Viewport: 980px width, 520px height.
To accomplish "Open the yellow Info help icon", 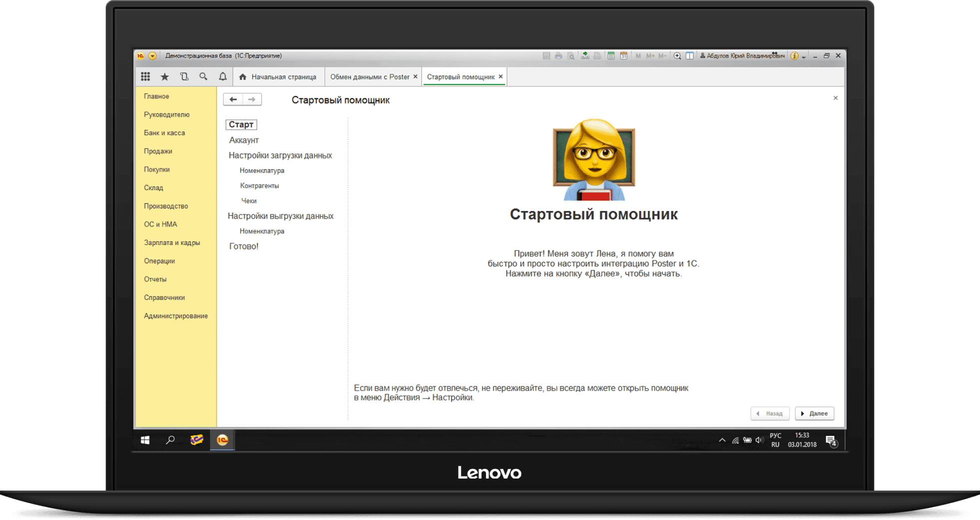I will coord(794,56).
